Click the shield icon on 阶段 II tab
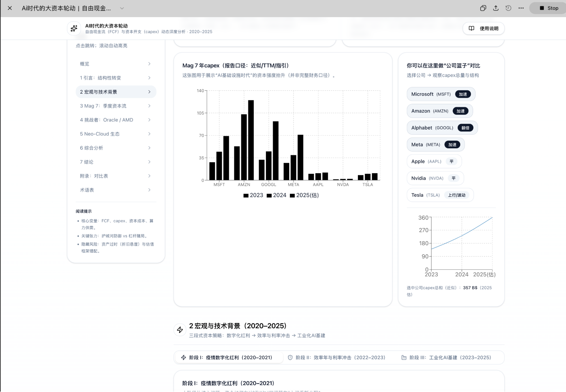The image size is (566, 392). (x=289, y=357)
